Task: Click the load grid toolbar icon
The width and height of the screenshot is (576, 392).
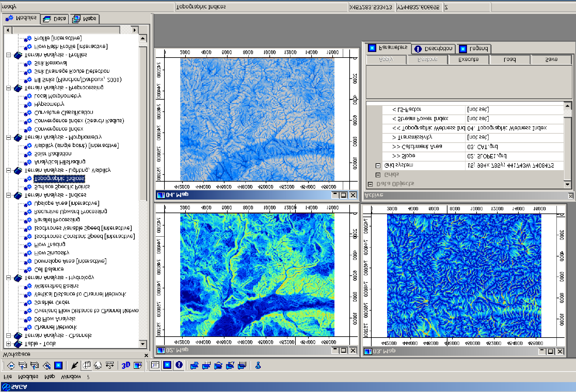Action: tap(242, 366)
